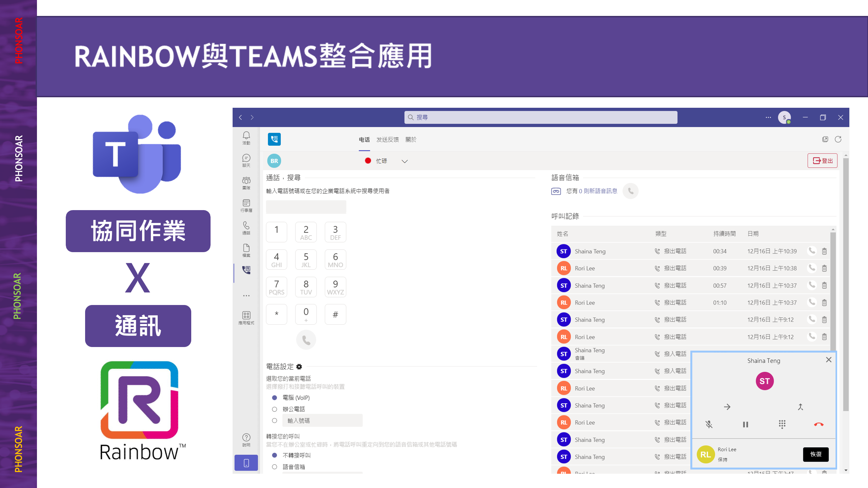Open the Teams group icon in sidebar
The width and height of the screenshot is (868, 488).
(x=246, y=183)
